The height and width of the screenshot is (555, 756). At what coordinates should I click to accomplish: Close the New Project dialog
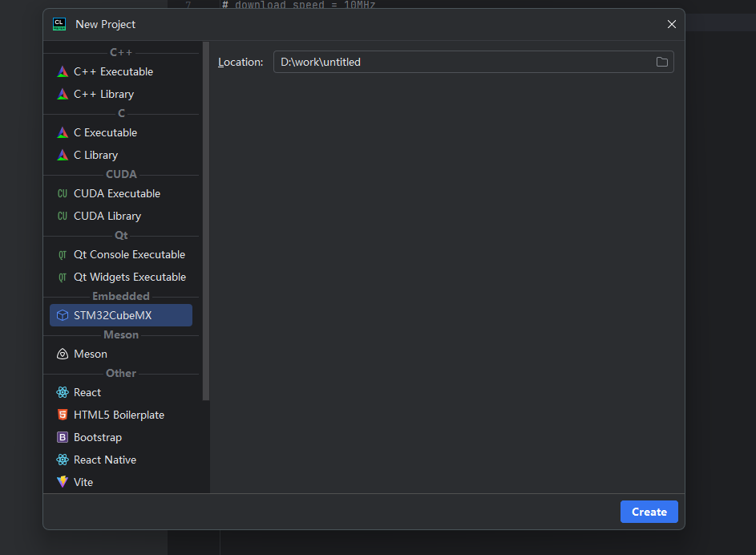(672, 24)
